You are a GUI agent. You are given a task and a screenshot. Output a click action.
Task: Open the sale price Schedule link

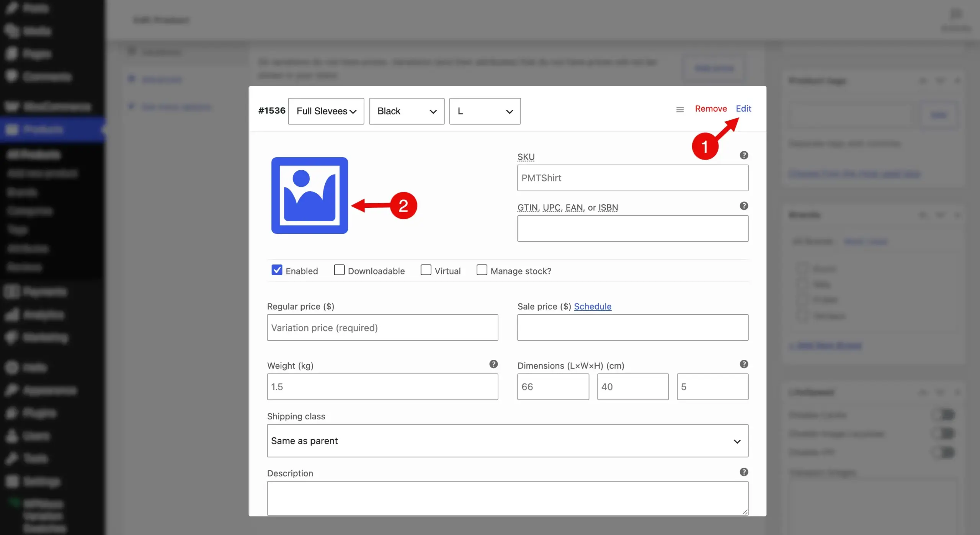tap(593, 307)
